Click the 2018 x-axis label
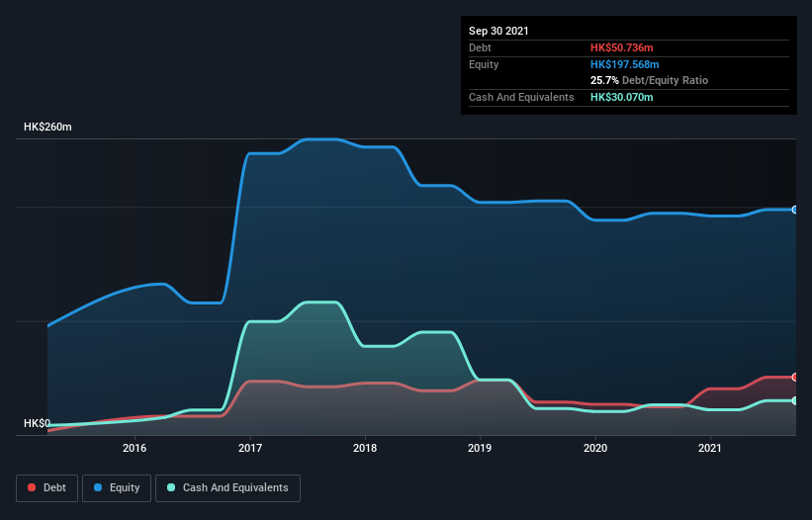Viewport: 812px width, 520px height. point(365,448)
